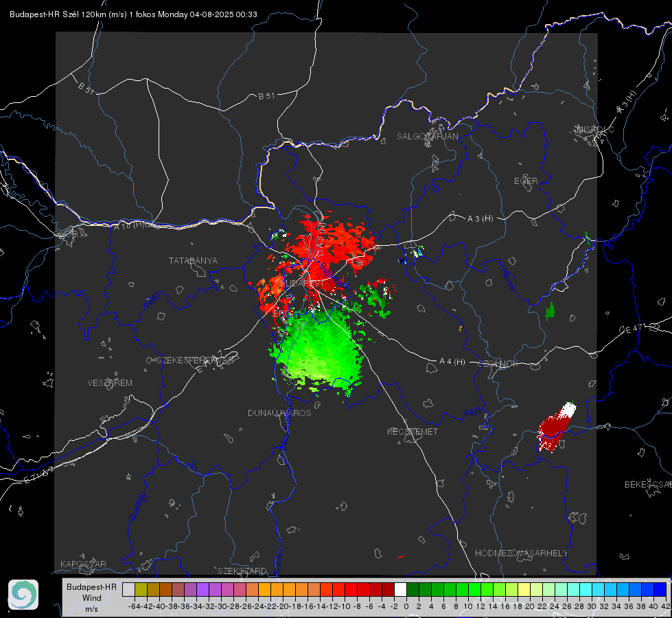672x618 pixels.
Task: Click the title text 'Budapest-HR Szél 120km'
Action: [58, 14]
